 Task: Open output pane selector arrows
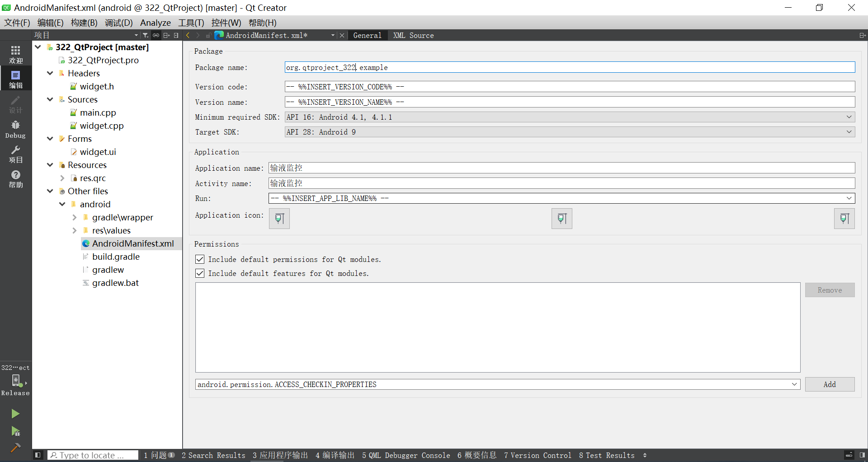pyautogui.click(x=645, y=455)
